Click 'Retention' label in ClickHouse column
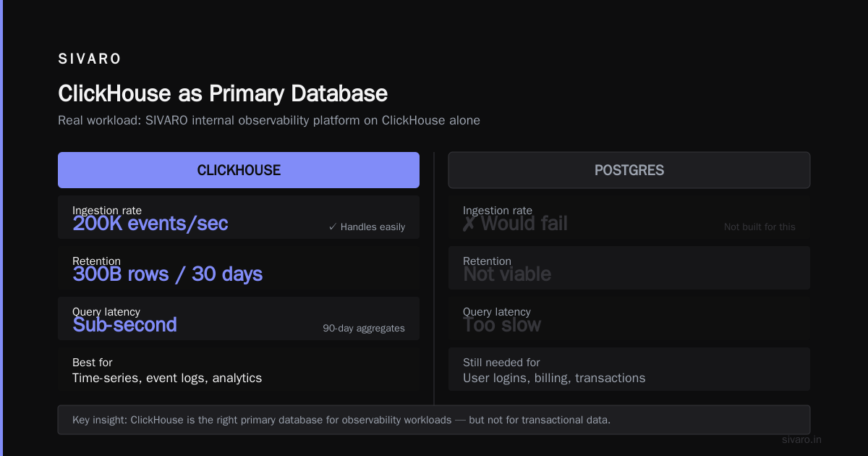This screenshot has height=456, width=868. pos(96,261)
